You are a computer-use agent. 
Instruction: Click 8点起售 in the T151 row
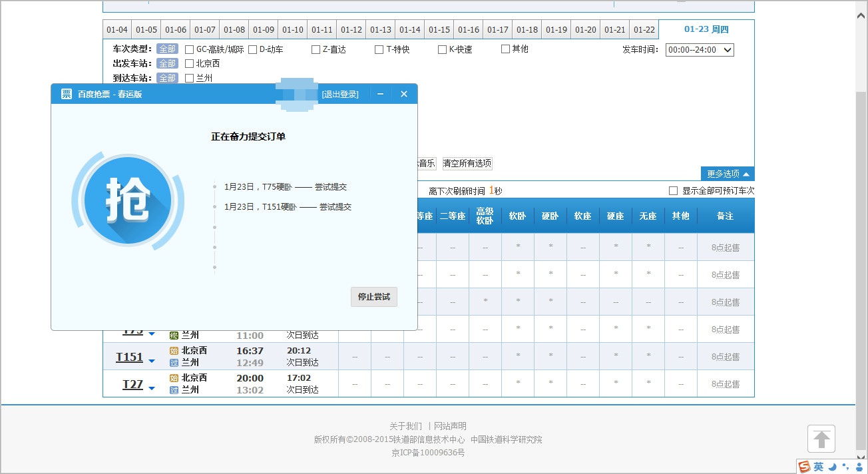point(726,357)
